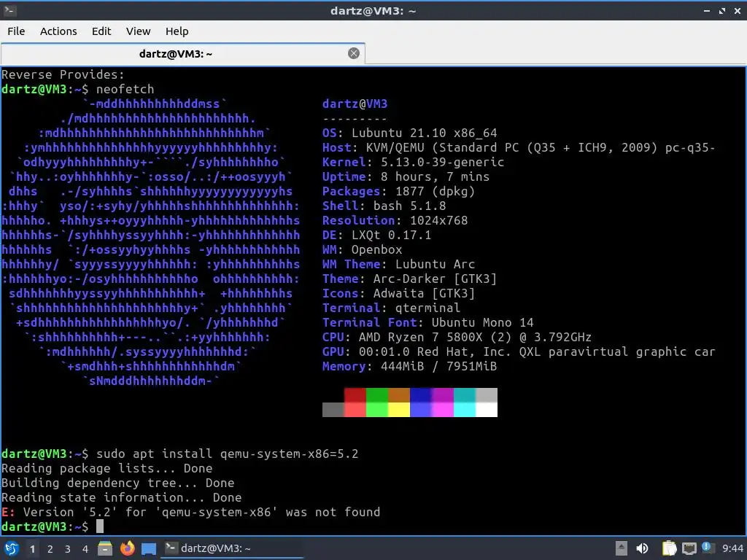Switch to virtual desktop 2

[50, 549]
